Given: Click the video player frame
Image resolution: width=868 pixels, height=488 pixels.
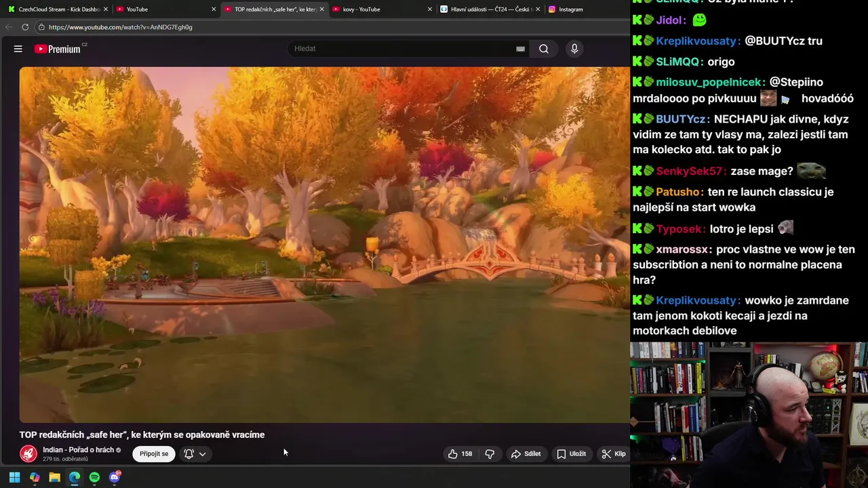Looking at the screenshot, I should pos(324,245).
